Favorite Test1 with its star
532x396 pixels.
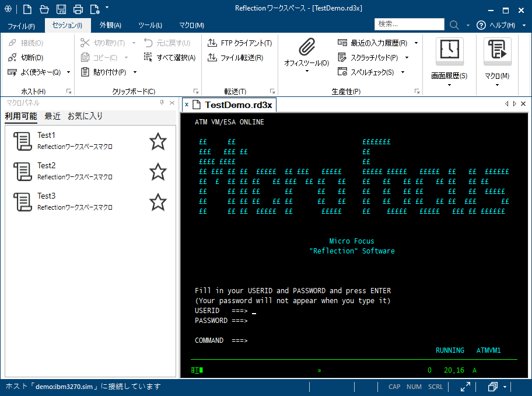click(x=158, y=141)
